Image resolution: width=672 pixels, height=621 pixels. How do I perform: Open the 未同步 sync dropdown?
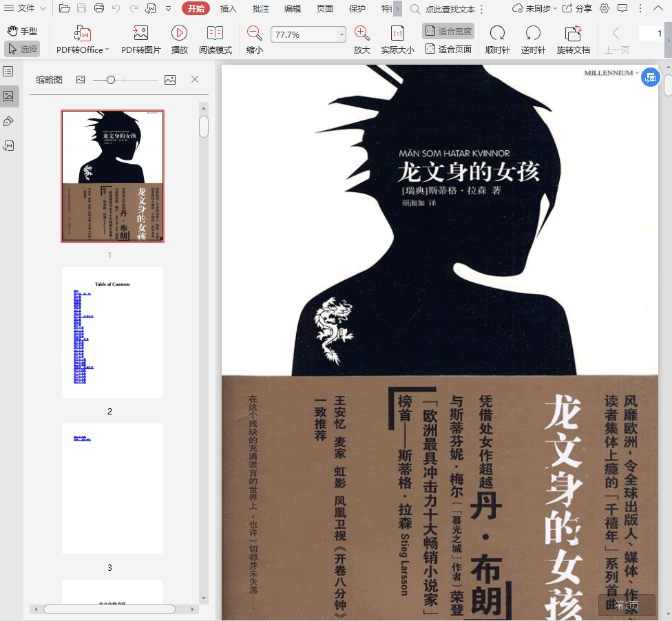[x=535, y=8]
